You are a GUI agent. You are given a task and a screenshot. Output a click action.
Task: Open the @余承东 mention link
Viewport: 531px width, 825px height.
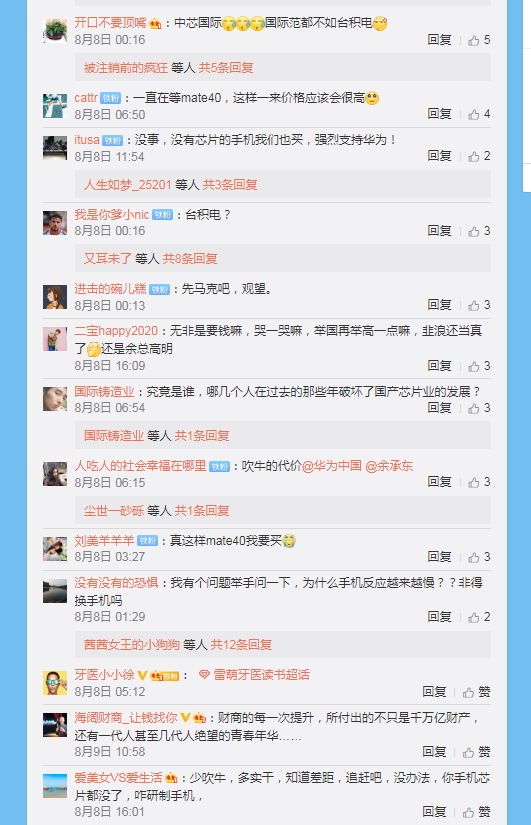(x=389, y=466)
